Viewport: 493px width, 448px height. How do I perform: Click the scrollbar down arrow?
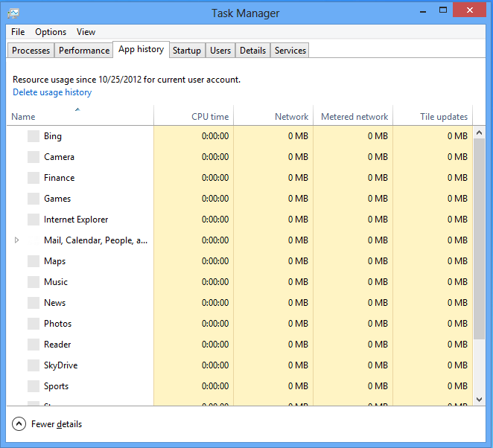click(x=479, y=400)
